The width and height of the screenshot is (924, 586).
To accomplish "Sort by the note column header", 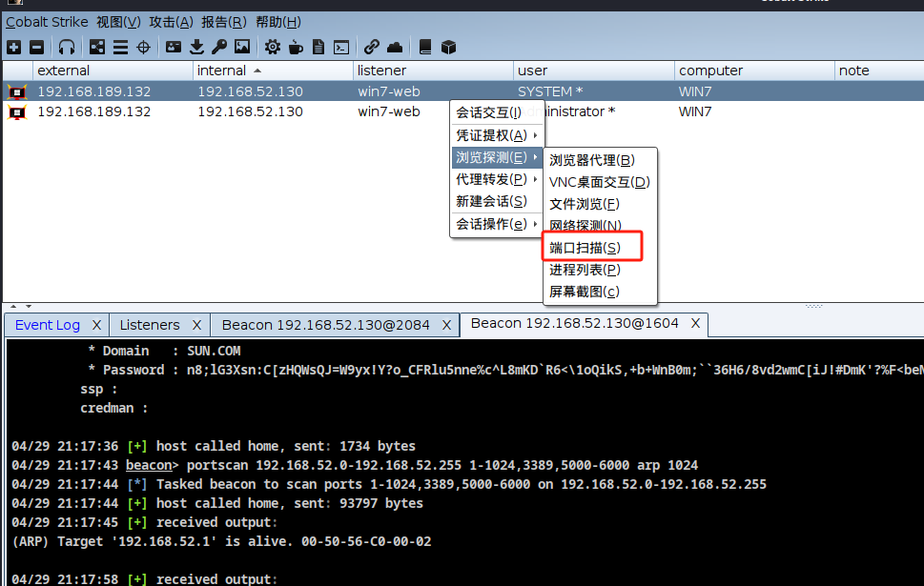I will tap(879, 71).
